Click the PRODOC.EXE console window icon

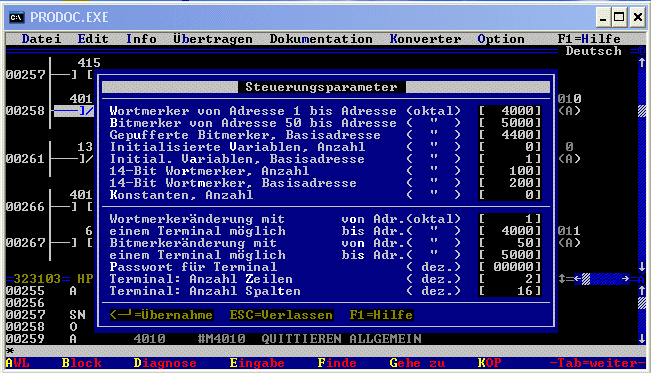[x=17, y=17]
